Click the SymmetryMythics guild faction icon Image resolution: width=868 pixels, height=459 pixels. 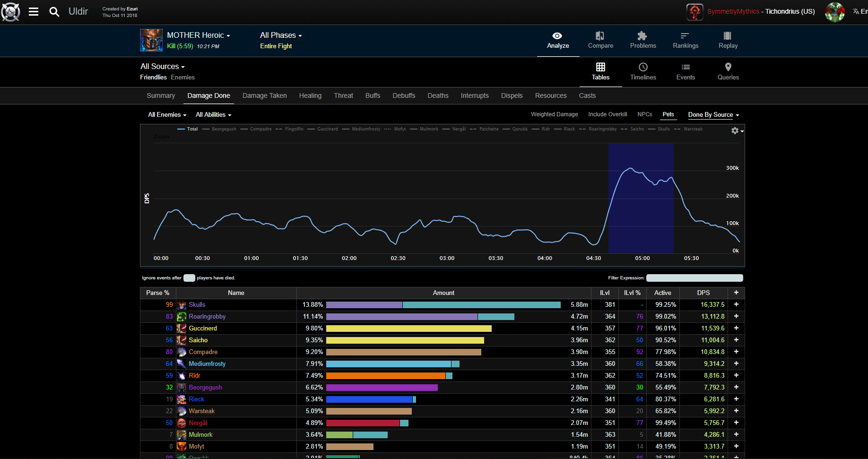pos(694,12)
